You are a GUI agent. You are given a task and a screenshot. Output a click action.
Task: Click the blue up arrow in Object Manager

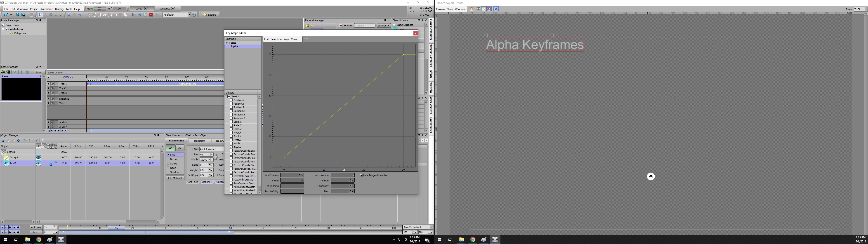tap(3, 141)
